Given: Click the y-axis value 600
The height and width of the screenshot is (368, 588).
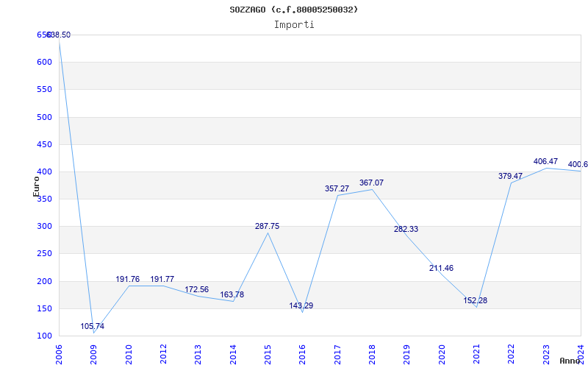Looking at the screenshot, I should pos(44,63).
